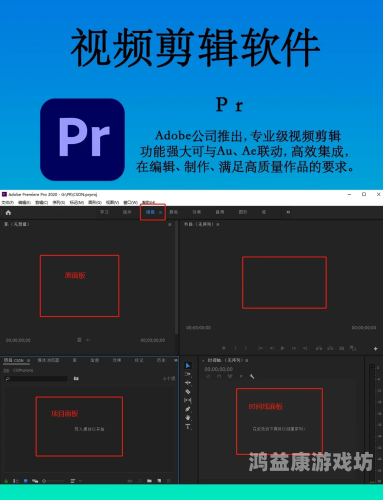Play the Program monitor
The height and width of the screenshot is (500, 383).
pos(283,348)
